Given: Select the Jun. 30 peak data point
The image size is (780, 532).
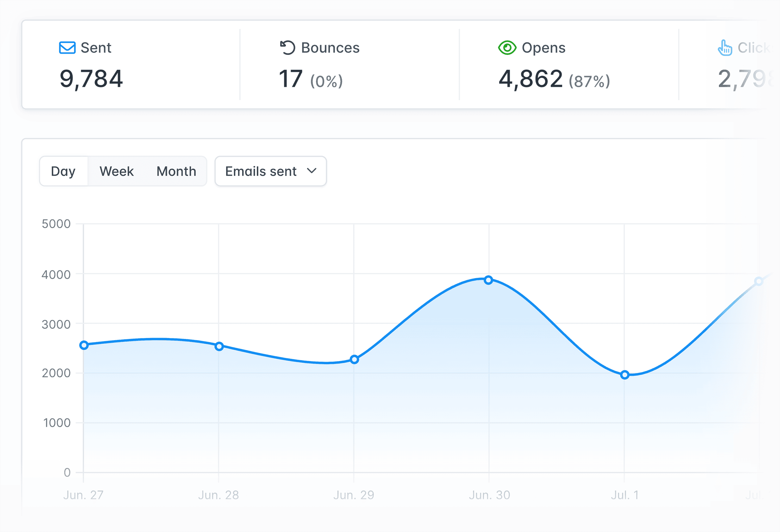Looking at the screenshot, I should [x=488, y=279].
